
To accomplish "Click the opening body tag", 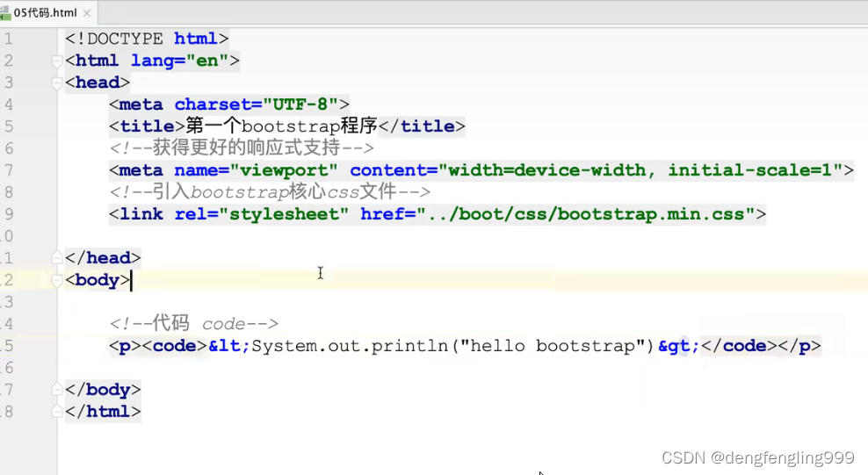I will click(98, 280).
